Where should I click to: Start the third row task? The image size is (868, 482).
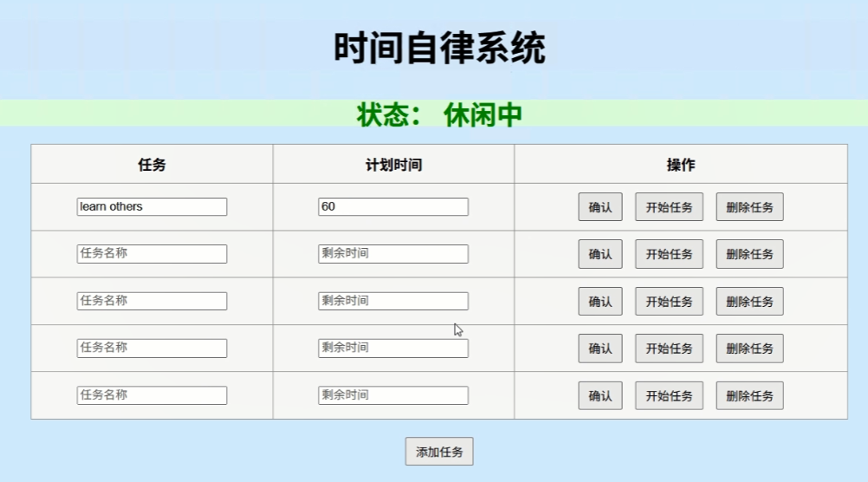pyautogui.click(x=669, y=302)
